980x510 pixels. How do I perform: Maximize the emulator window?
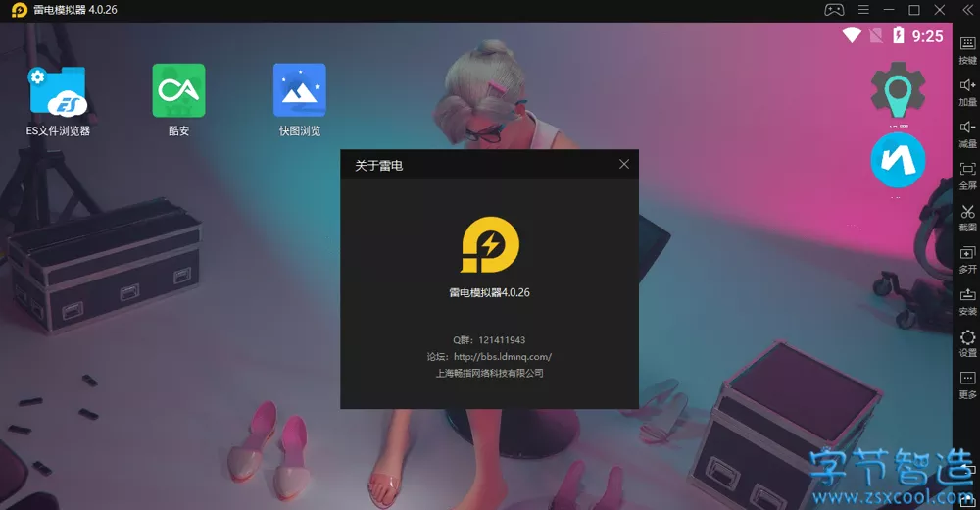914,10
